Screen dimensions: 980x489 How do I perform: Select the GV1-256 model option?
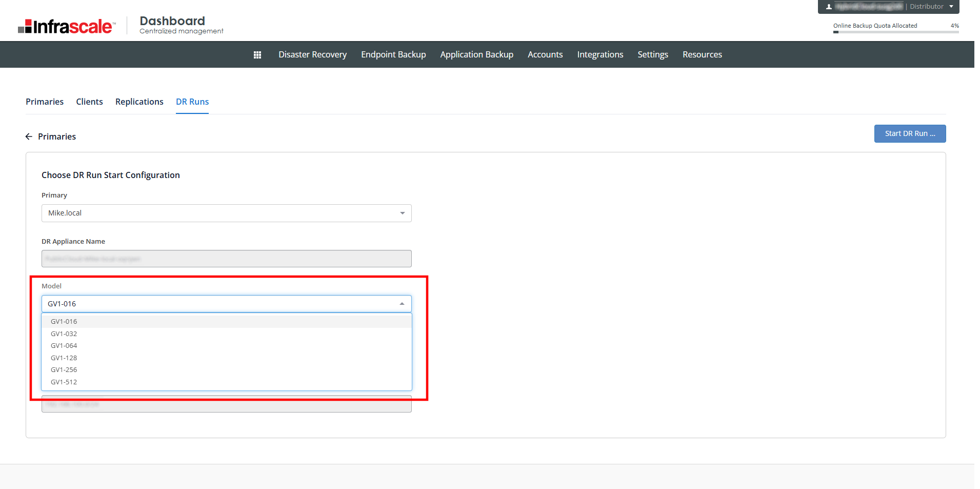(x=64, y=370)
